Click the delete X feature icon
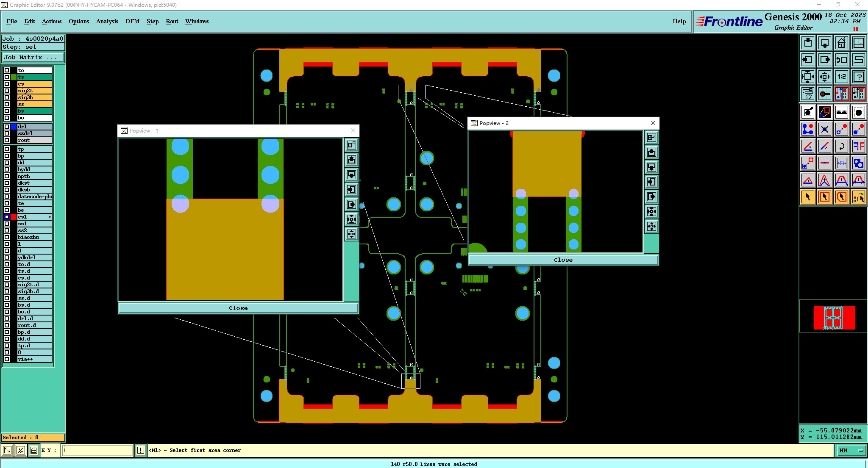The width and height of the screenshot is (868, 468). click(824, 129)
